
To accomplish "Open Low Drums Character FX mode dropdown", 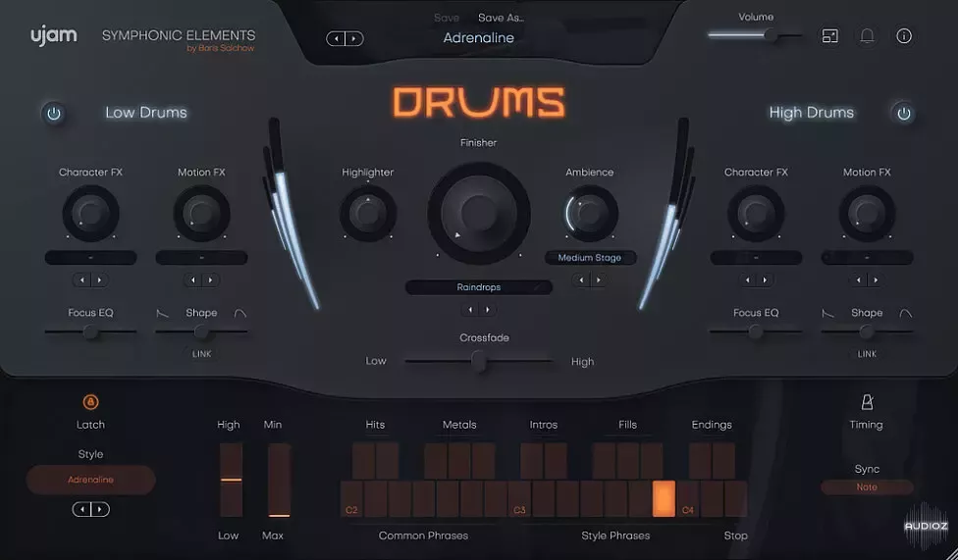I will coord(90,258).
